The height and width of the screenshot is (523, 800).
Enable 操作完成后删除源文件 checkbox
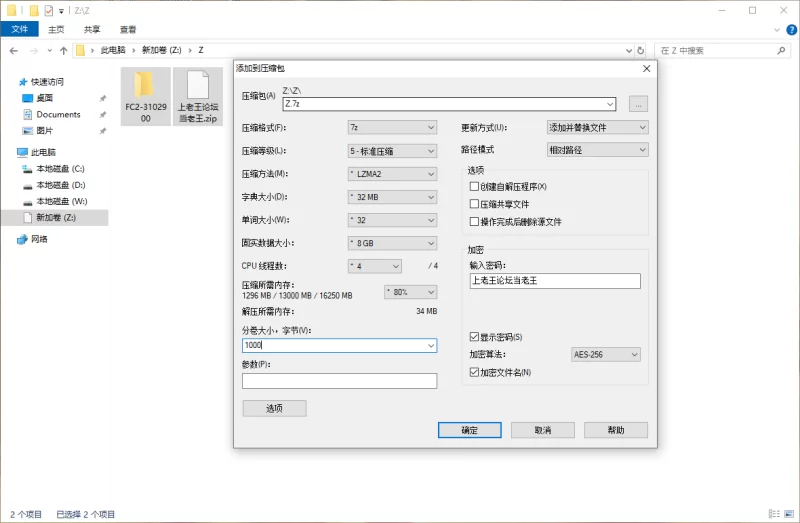(474, 221)
